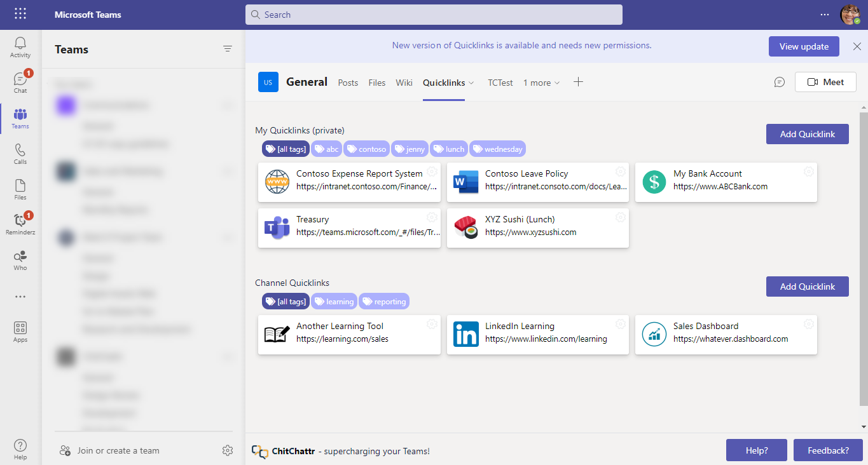Click Add Quicklink for My Quicklinks (private)
Viewport: 868px width, 465px height.
pos(808,134)
